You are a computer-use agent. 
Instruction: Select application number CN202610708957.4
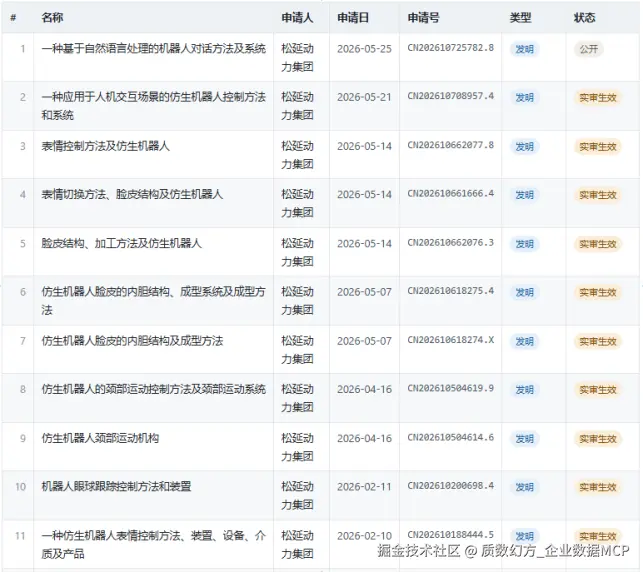tap(451, 96)
